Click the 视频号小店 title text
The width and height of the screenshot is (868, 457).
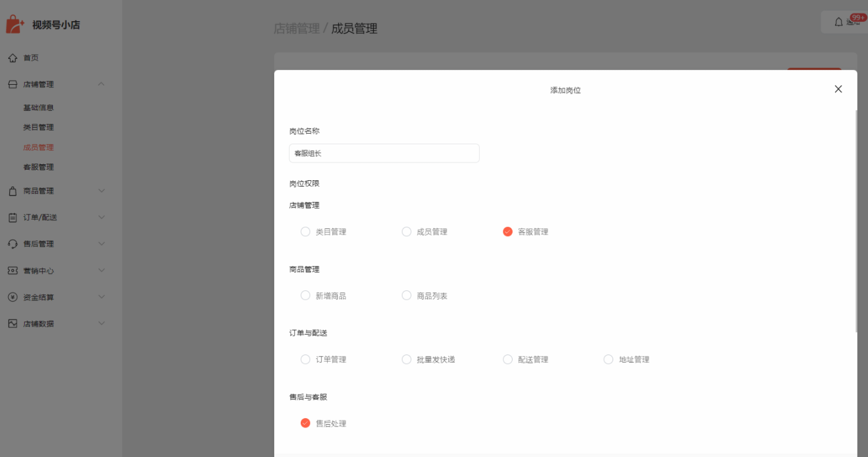coord(56,25)
